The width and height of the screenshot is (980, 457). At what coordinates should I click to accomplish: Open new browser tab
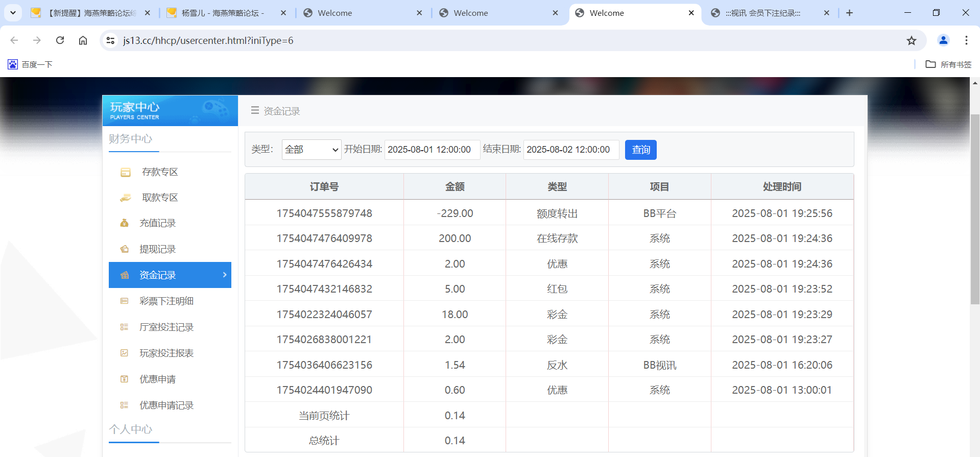[x=850, y=13]
